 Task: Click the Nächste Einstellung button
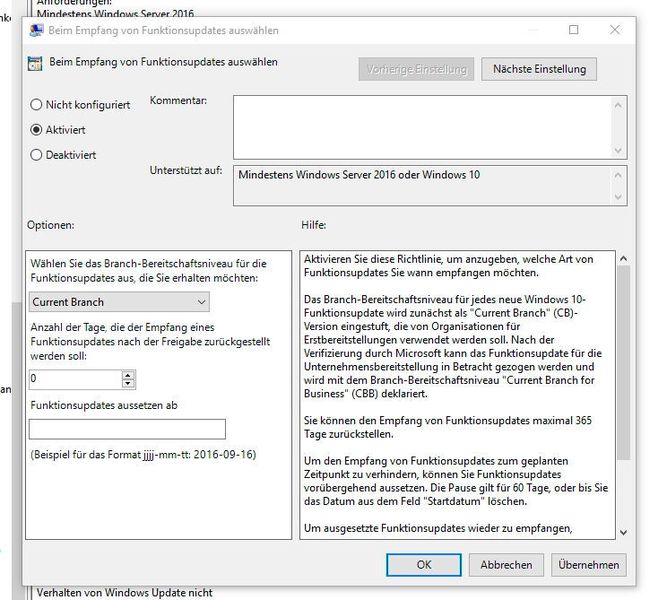point(539,69)
